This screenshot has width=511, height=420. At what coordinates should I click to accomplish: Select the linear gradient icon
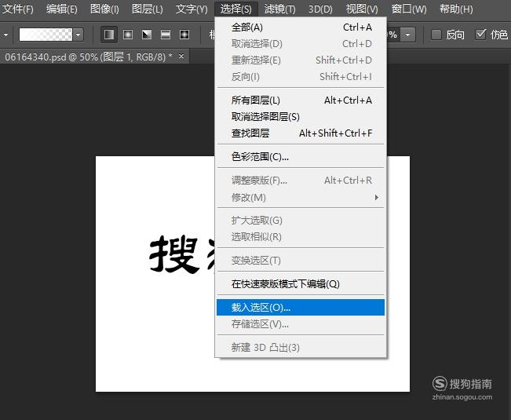(109, 35)
